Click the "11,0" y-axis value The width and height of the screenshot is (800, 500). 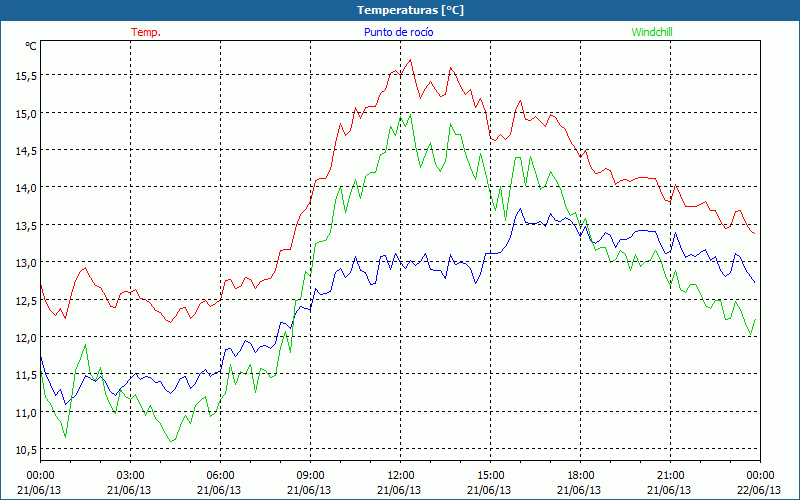pos(26,413)
